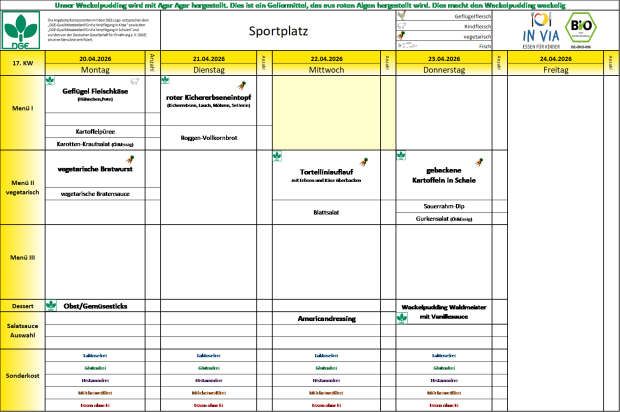620x412 pixels.
Task: Select the Freitag column header
Action: [554, 70]
